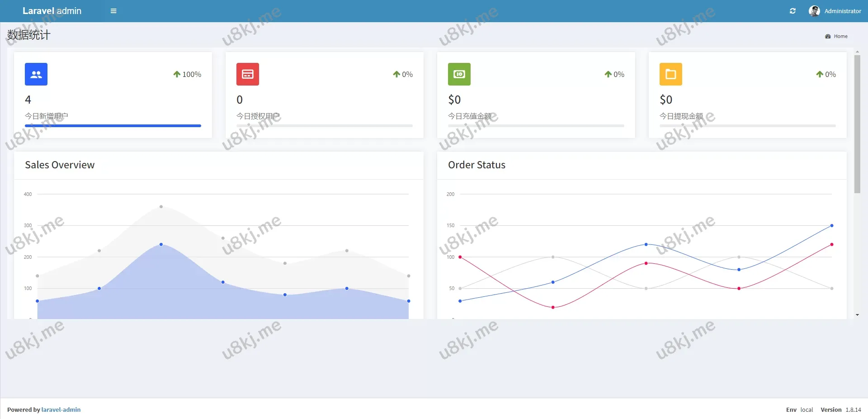Toggle the hamburger sidebar menu icon
The height and width of the screenshot is (419, 868).
[113, 11]
